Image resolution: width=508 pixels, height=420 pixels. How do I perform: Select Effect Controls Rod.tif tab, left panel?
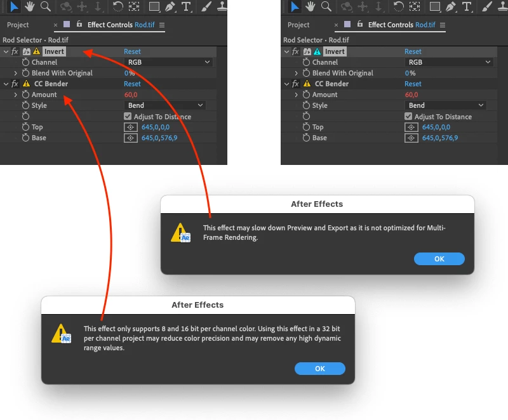[121, 25]
